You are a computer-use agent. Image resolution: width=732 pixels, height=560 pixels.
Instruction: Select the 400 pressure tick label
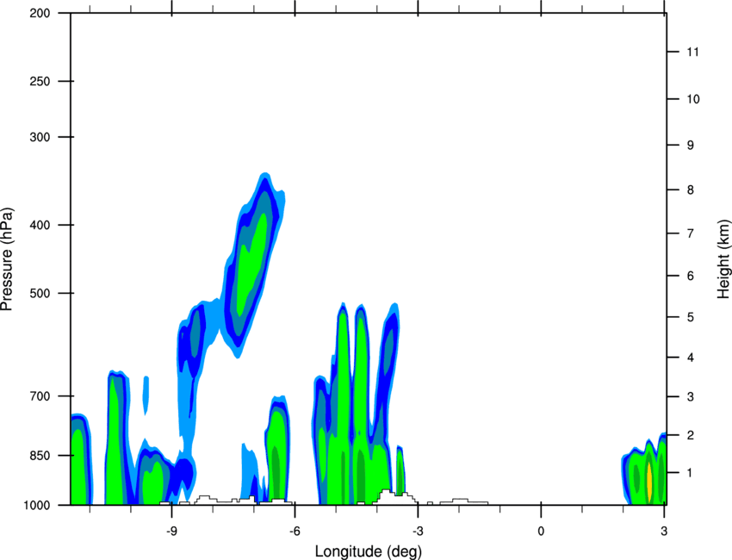pyautogui.click(x=40, y=225)
